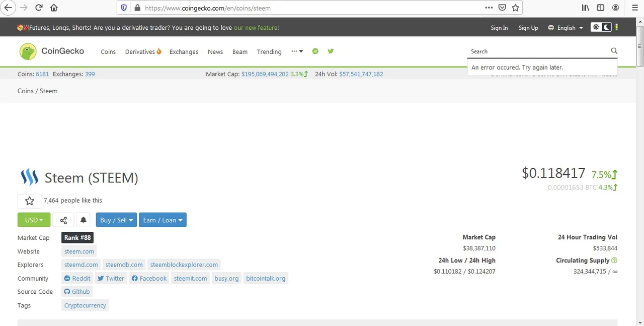This screenshot has width=644, height=326.
Task: Open CoinGecko Telegram icon in navbar
Action: 315,51
